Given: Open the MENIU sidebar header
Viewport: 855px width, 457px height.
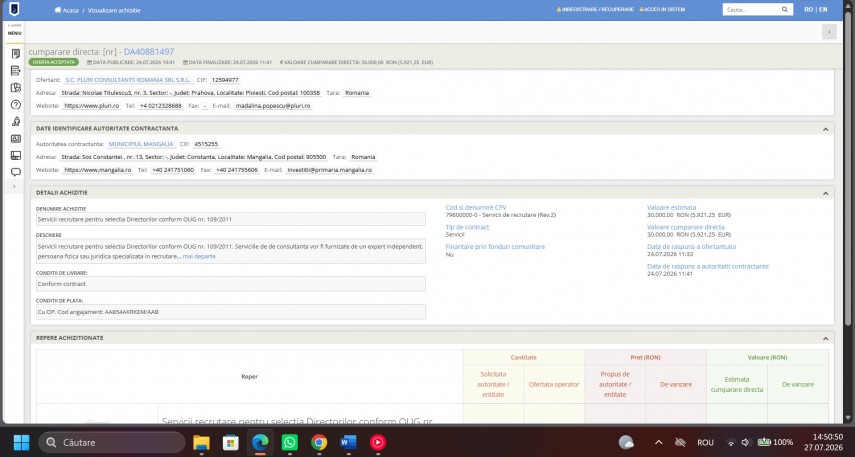Looking at the screenshot, I should [x=15, y=33].
